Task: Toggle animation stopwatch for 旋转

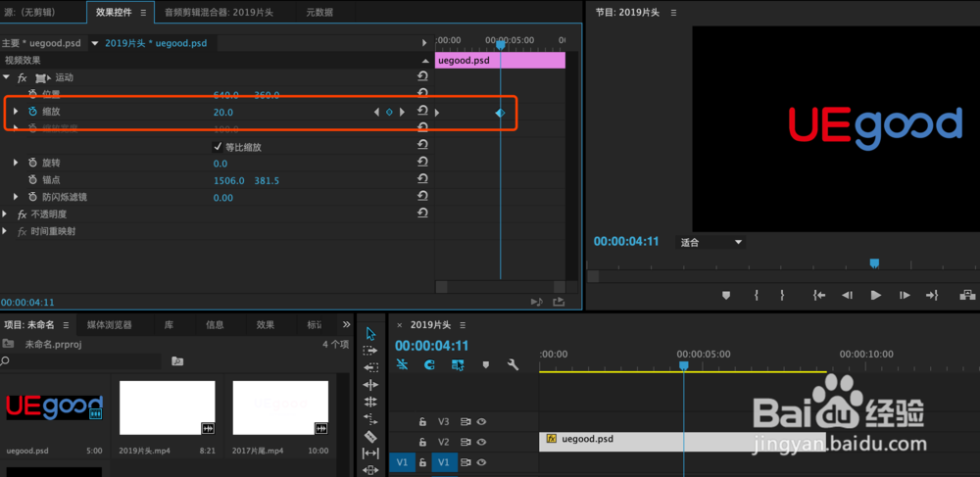Action: tap(32, 163)
